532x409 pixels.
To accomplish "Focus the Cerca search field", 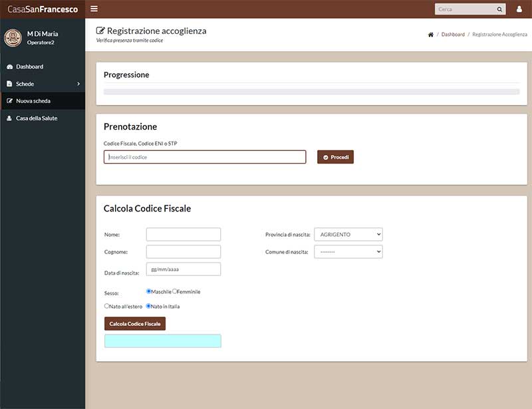I will click(x=465, y=9).
